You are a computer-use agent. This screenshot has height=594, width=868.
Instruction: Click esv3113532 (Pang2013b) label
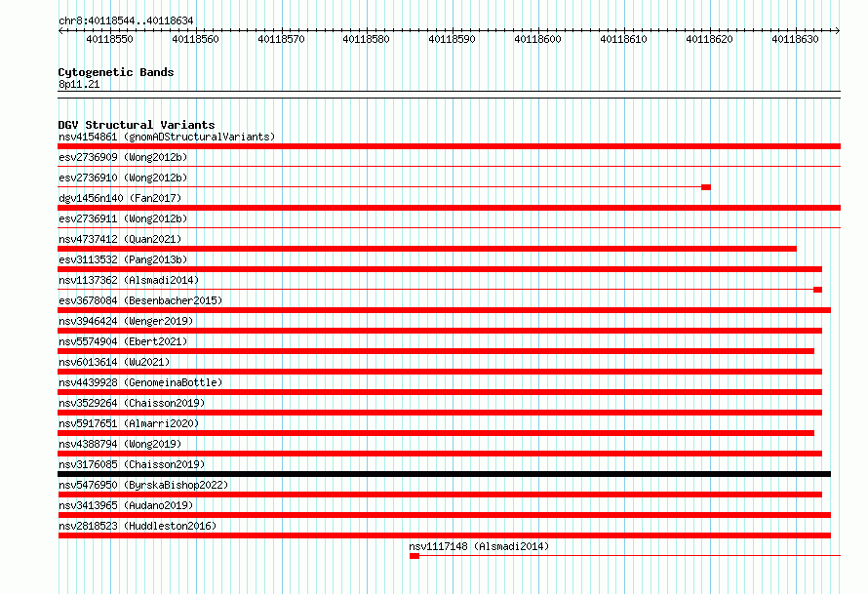click(x=123, y=259)
